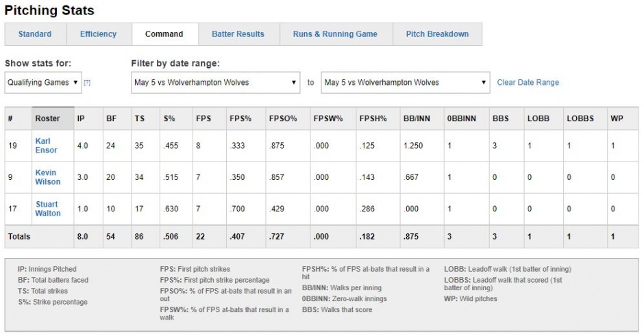The width and height of the screenshot is (644, 336).
Task: Open the [?] help icon beside Qualifying Games
Action: 87,83
